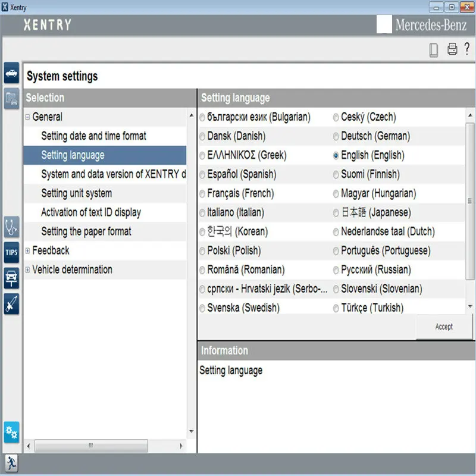Select Nederlandse taal (Dutch) radio button

[336, 232]
